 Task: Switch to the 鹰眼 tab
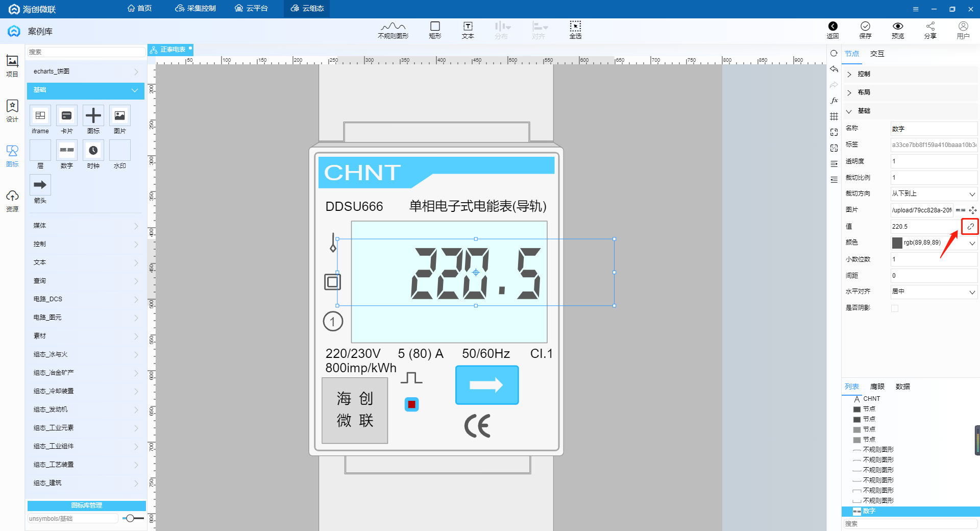tap(877, 387)
